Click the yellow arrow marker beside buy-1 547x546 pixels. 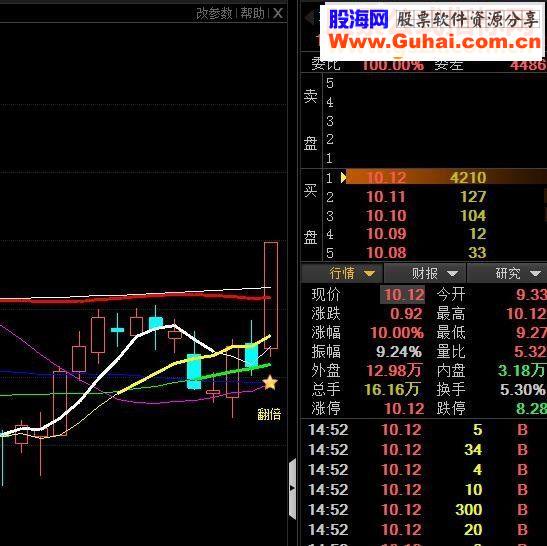click(343, 178)
